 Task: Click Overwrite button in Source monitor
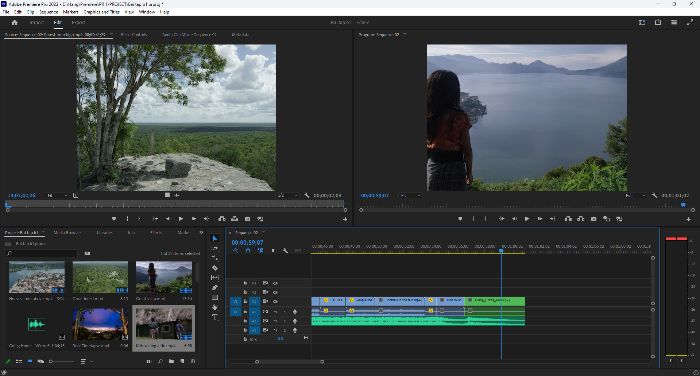[234, 219]
